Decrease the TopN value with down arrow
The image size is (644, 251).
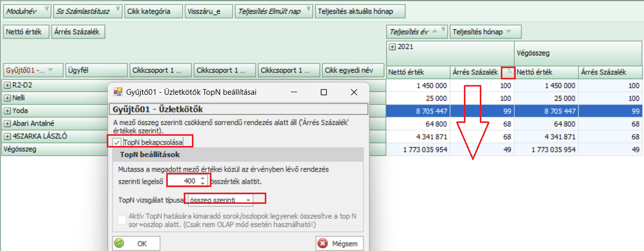pos(203,183)
